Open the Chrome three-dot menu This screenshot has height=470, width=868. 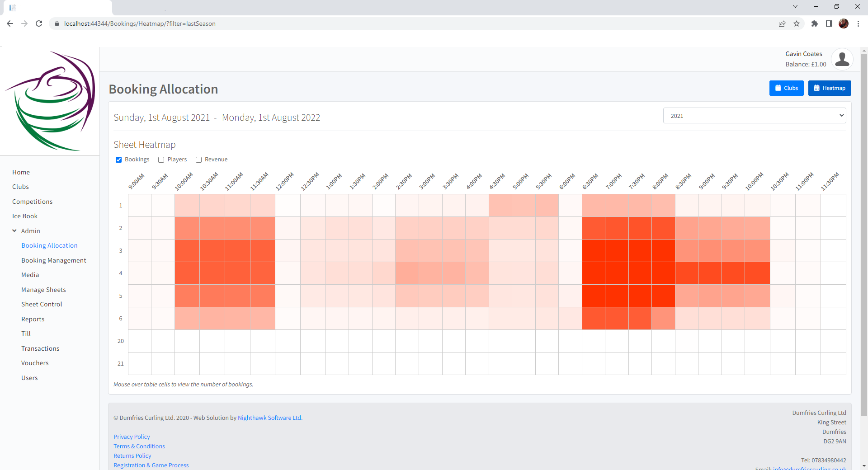pos(858,23)
